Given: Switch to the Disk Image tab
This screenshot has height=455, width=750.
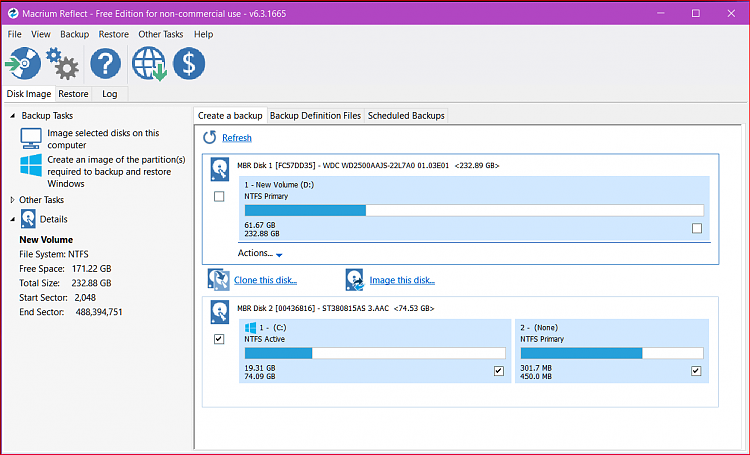Looking at the screenshot, I should (29, 94).
